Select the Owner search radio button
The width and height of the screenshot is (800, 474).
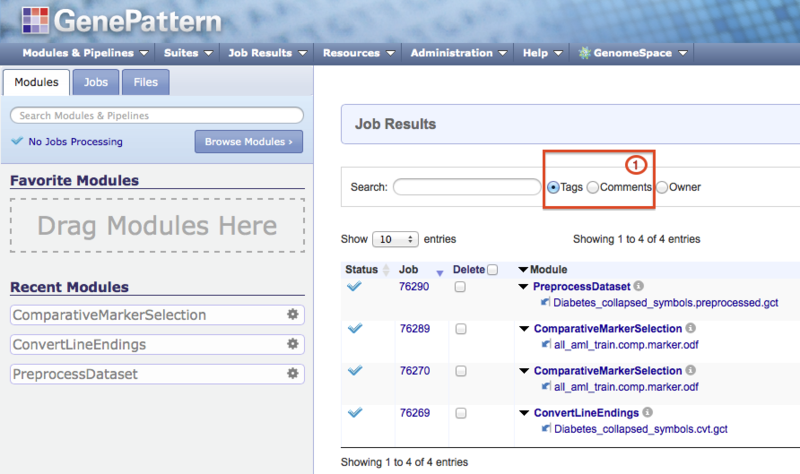662,187
